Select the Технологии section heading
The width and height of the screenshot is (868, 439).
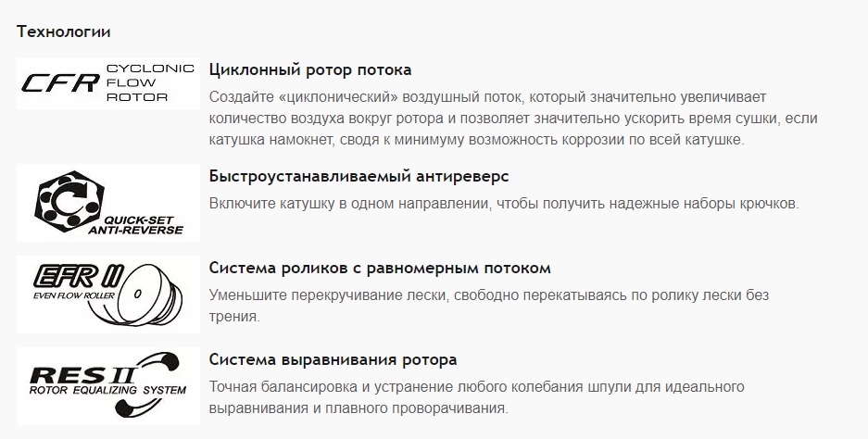[x=63, y=31]
